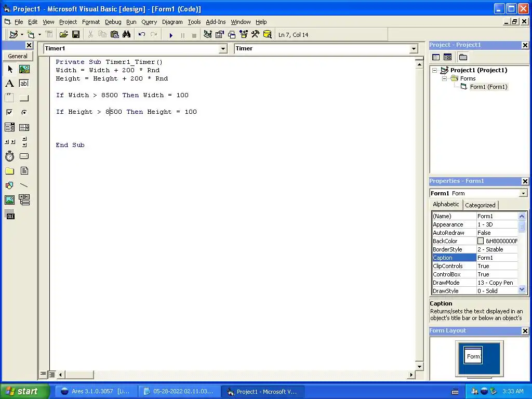
Task: Select the OptionButton control tool
Action: click(24, 112)
